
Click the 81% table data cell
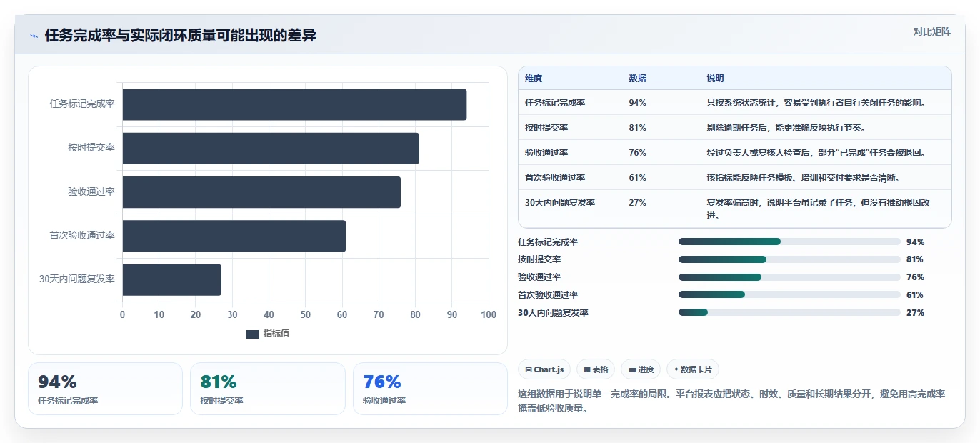637,128
